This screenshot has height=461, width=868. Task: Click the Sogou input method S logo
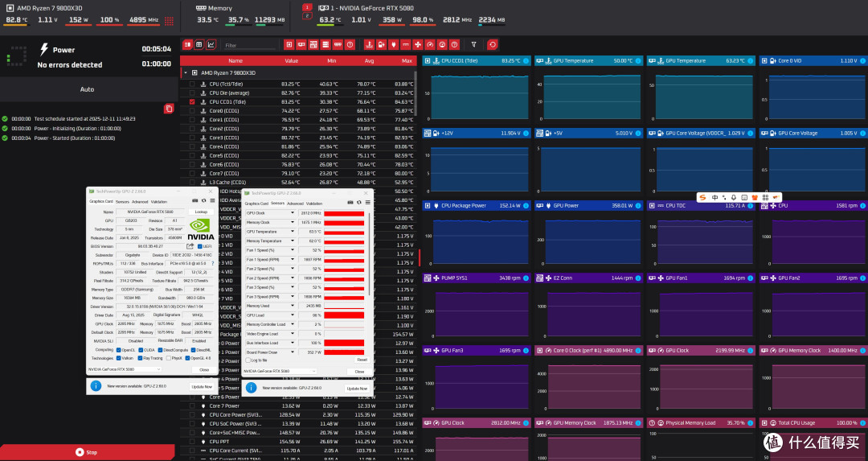[702, 197]
